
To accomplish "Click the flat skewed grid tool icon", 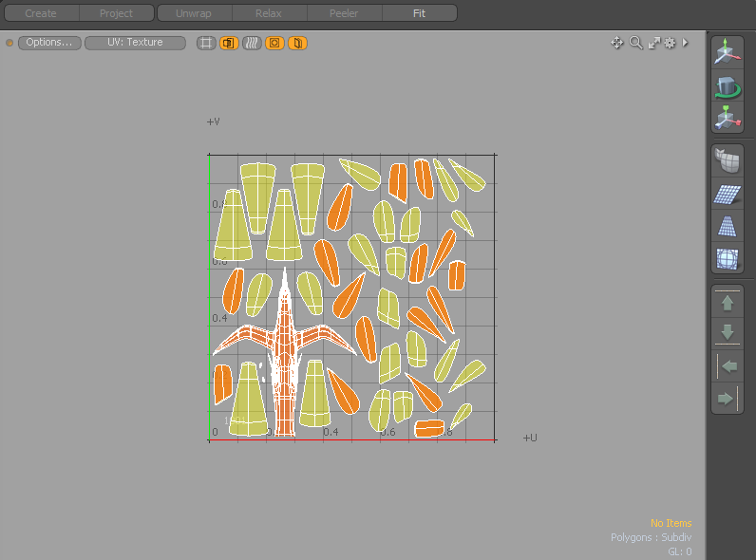I will click(x=728, y=195).
